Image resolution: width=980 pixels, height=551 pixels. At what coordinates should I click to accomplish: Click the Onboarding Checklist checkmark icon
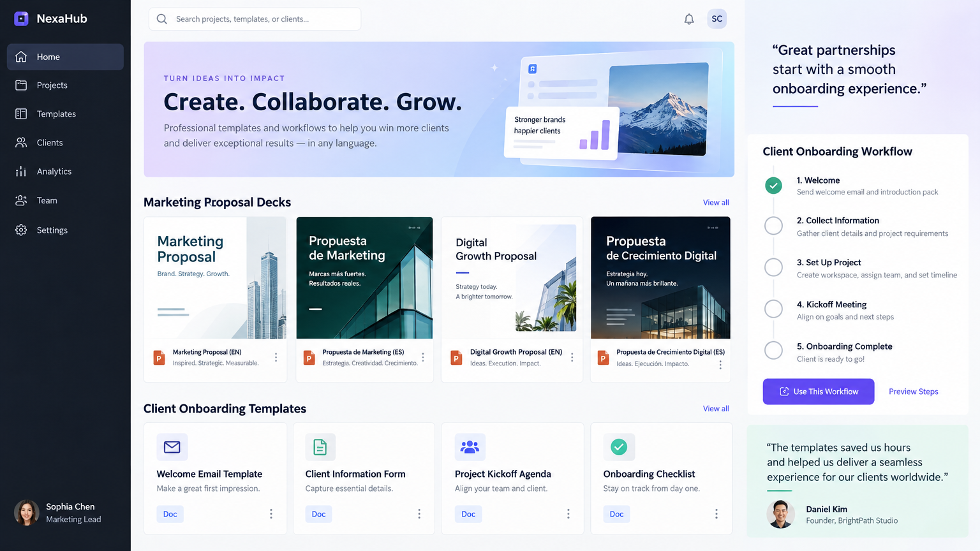619,447
